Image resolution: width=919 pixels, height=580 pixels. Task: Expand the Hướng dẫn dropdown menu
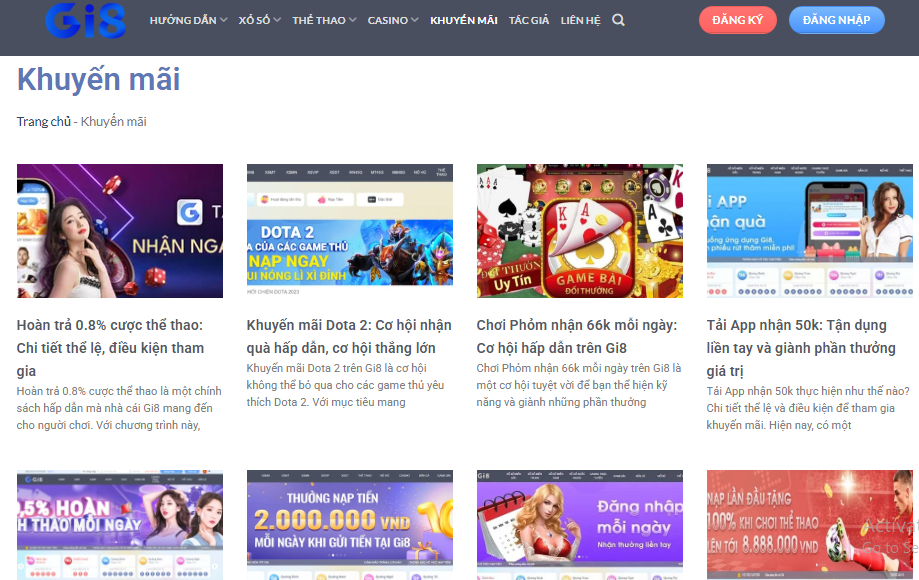(x=188, y=20)
